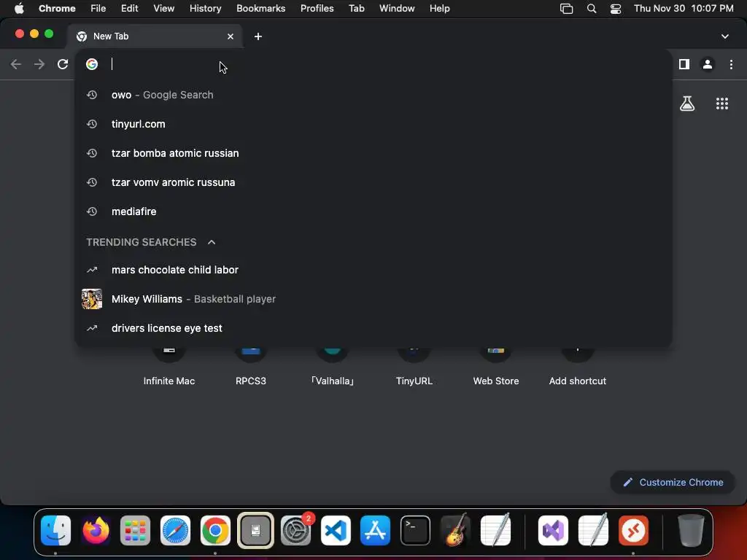The width and height of the screenshot is (747, 560).
Task: Click Stage Manager icon in menu bar
Action: (x=566, y=9)
